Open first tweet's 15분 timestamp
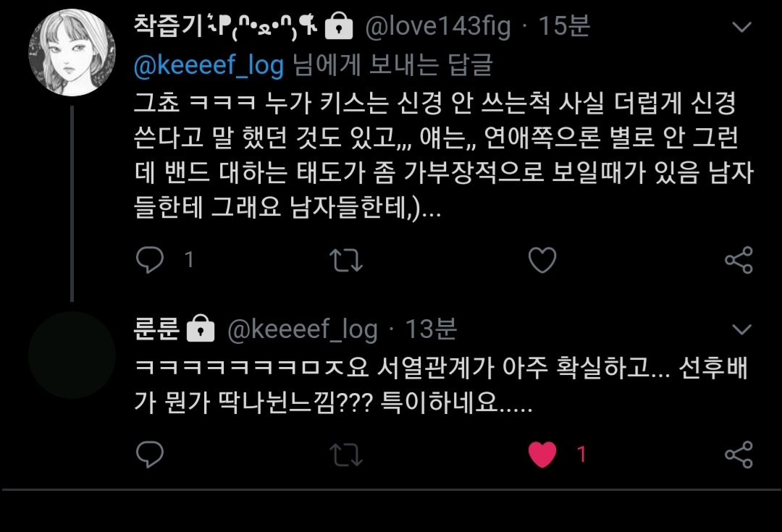 pyautogui.click(x=564, y=26)
